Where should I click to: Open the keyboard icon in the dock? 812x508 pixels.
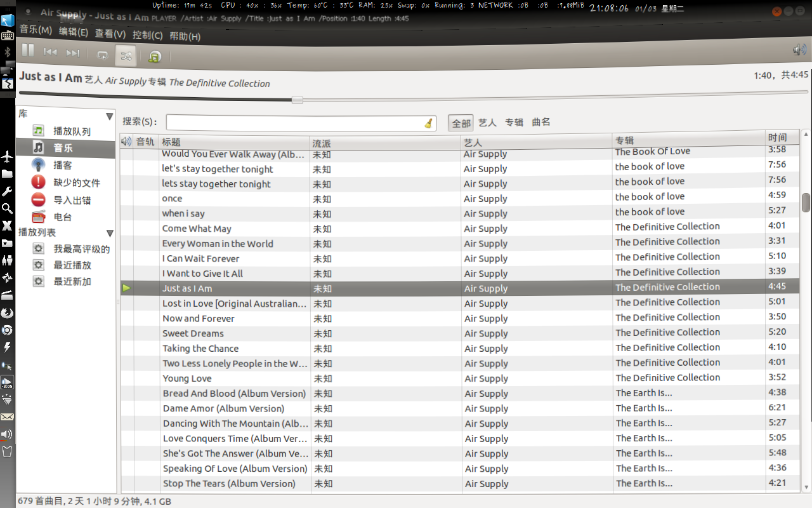pos(8,36)
